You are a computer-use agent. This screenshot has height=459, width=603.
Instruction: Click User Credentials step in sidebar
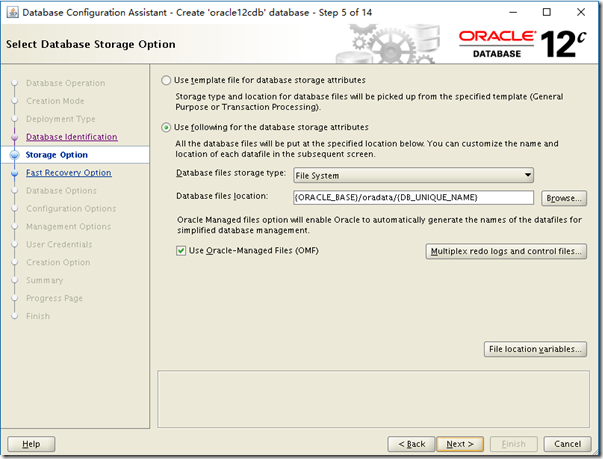point(59,244)
